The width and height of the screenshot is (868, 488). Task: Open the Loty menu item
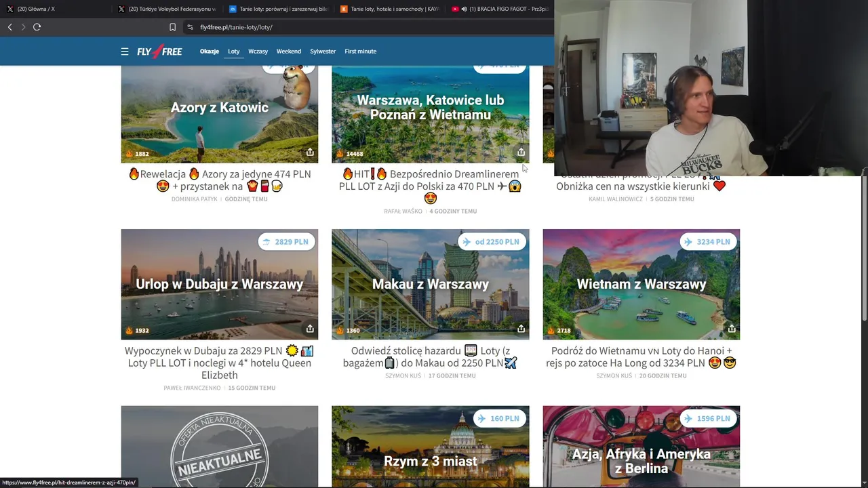pos(234,52)
